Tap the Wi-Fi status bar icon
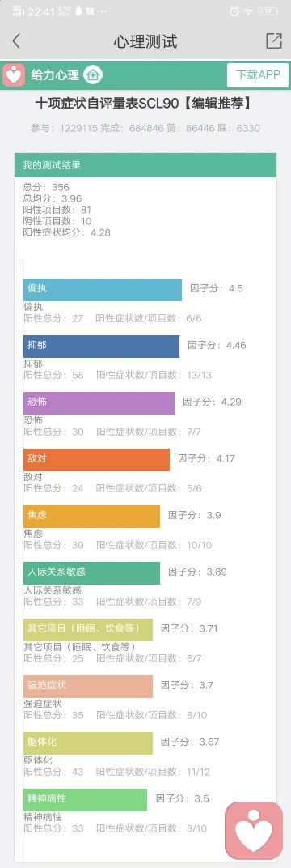291x868 pixels. tap(249, 11)
